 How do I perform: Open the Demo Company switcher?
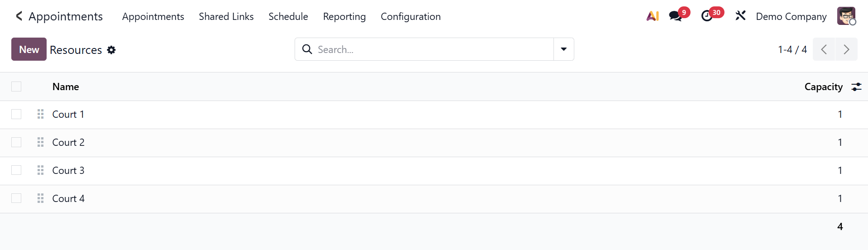791,16
